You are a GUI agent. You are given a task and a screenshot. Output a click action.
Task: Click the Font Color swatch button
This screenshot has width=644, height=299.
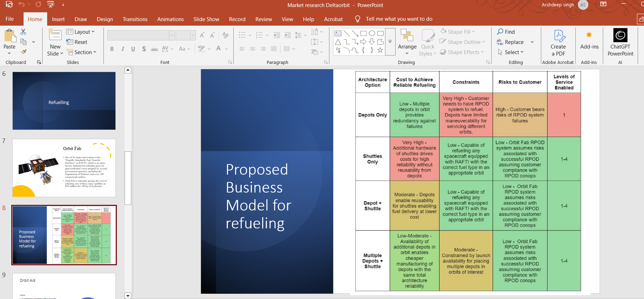point(219,48)
